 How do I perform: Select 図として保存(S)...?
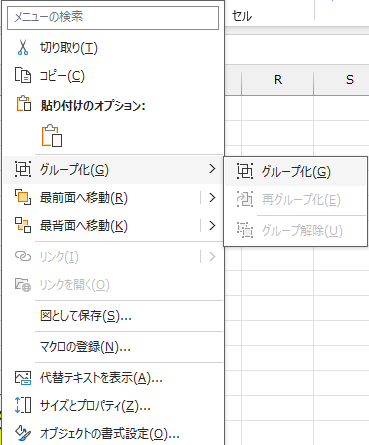pyautogui.click(x=113, y=316)
